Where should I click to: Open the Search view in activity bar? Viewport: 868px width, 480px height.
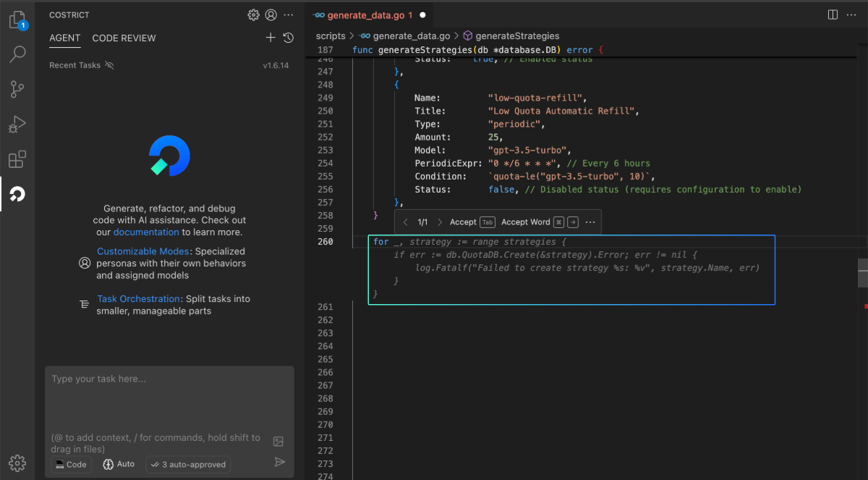pyautogui.click(x=17, y=54)
